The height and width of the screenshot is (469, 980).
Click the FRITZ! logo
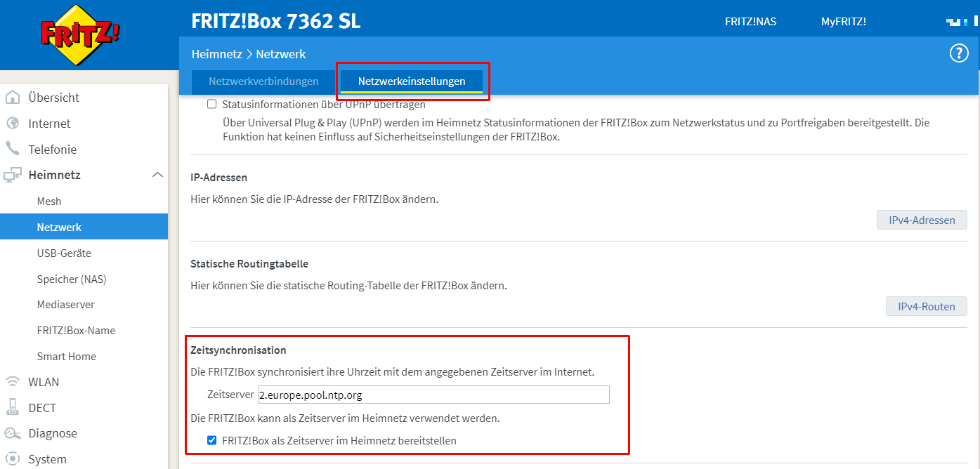click(x=80, y=34)
